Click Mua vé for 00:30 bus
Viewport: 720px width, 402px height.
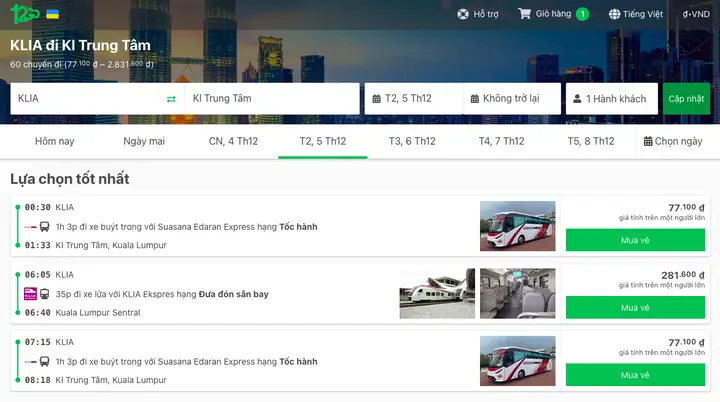point(635,240)
